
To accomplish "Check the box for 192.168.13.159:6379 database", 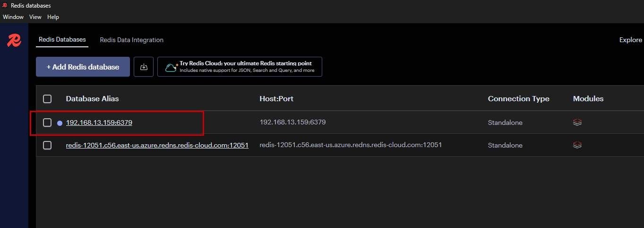I will 47,123.
